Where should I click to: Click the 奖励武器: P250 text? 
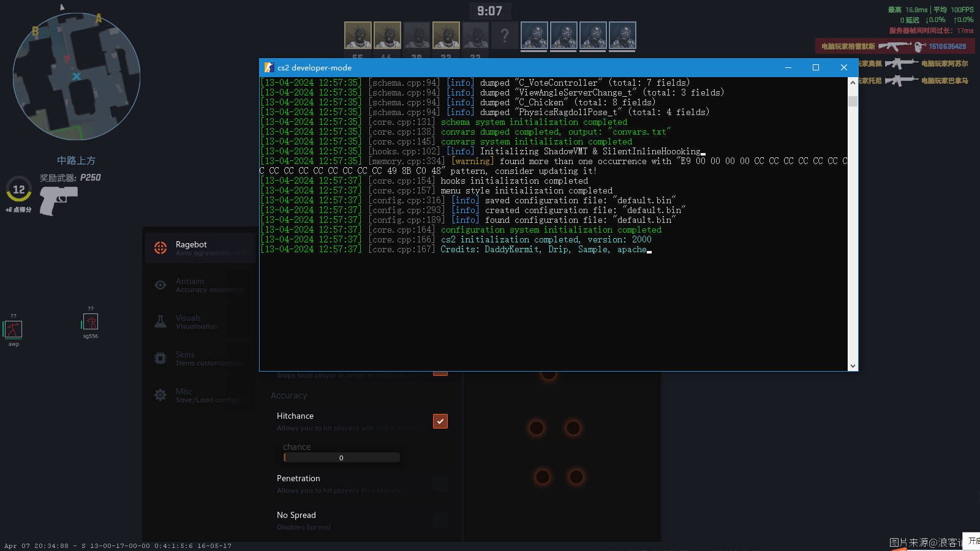point(70,178)
